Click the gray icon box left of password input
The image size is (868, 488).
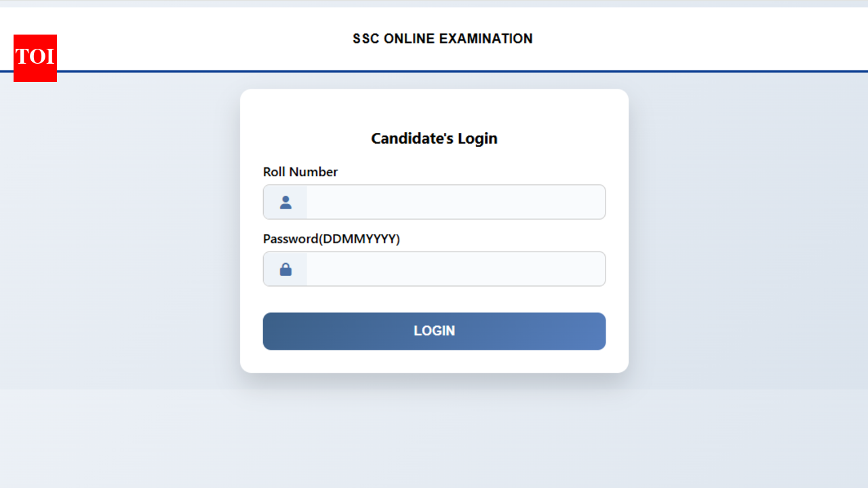tap(285, 268)
